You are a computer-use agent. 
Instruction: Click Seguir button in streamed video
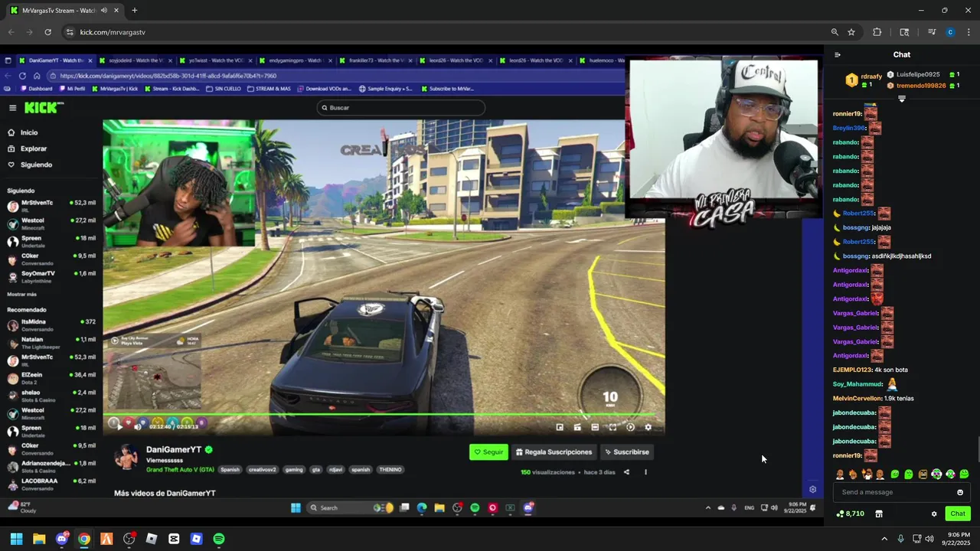[x=488, y=452]
